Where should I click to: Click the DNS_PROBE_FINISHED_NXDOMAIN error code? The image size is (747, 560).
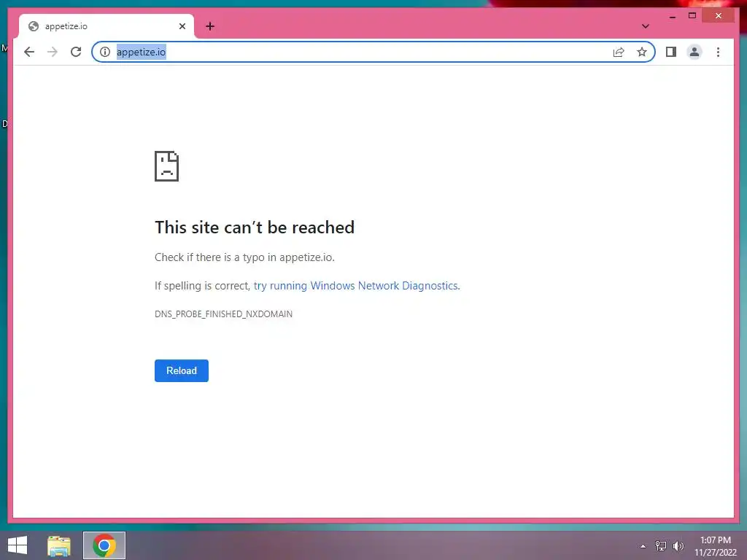223,314
